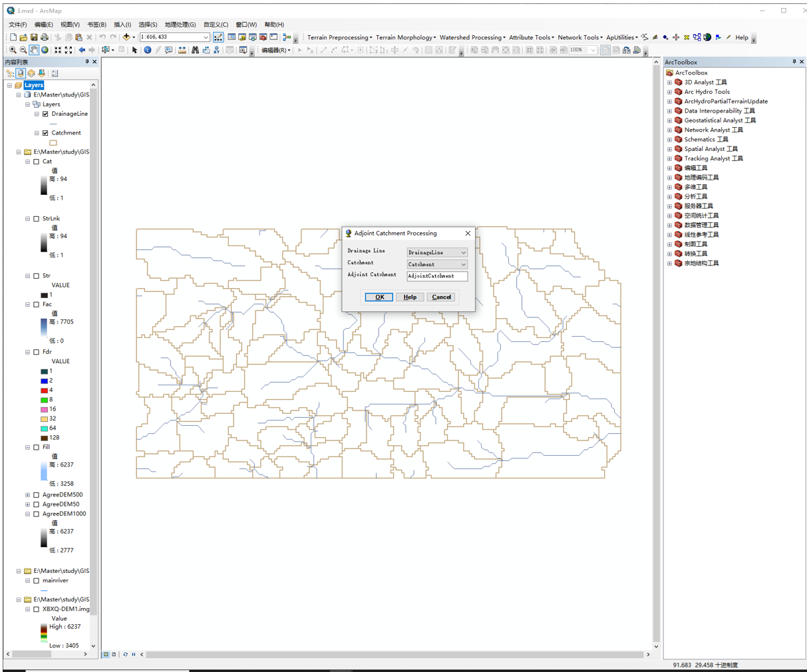The width and height of the screenshot is (807, 672).
Task: Click the Add Data icon
Action: pos(125,37)
